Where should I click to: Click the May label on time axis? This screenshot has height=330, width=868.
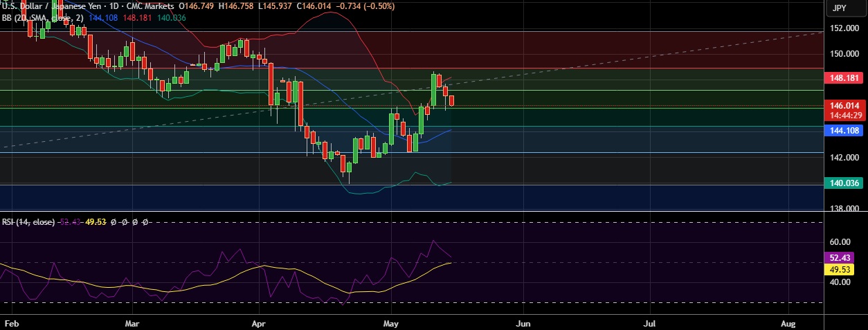(391, 323)
